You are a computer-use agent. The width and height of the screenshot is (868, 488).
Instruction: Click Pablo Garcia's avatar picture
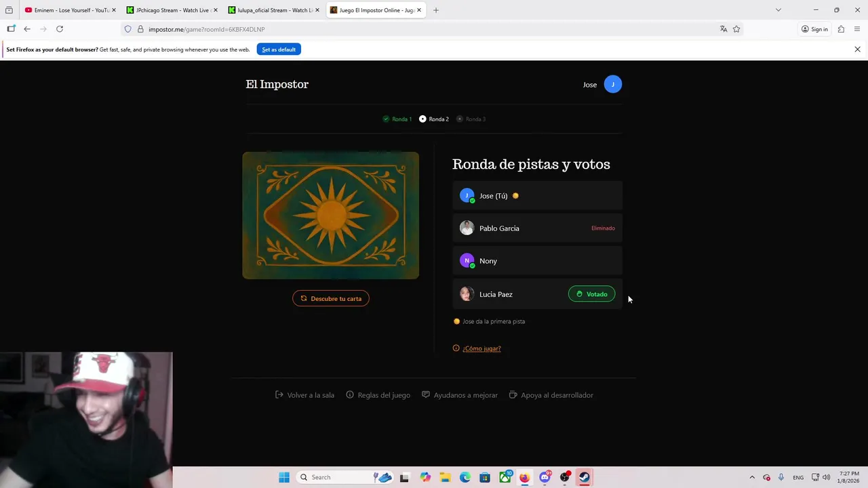pyautogui.click(x=467, y=228)
